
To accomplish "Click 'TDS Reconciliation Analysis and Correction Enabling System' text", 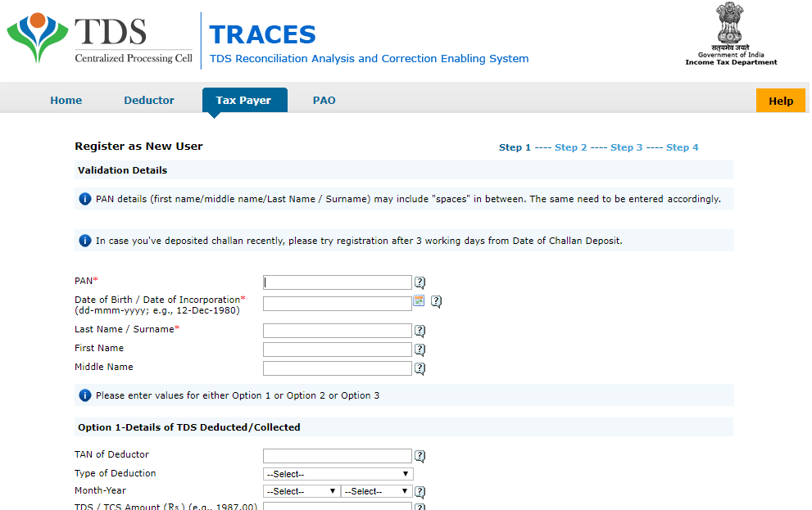I will 370,58.
